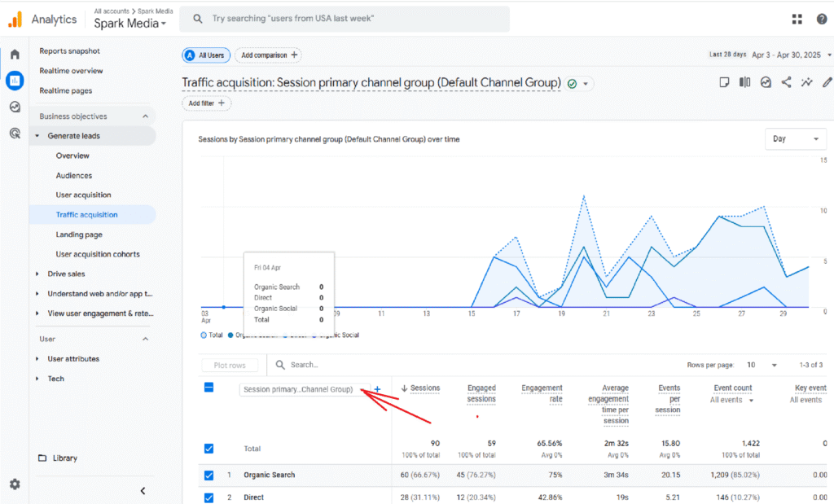This screenshot has width=834, height=504.
Task: Click the table search magnifier icon
Action: coord(280,365)
